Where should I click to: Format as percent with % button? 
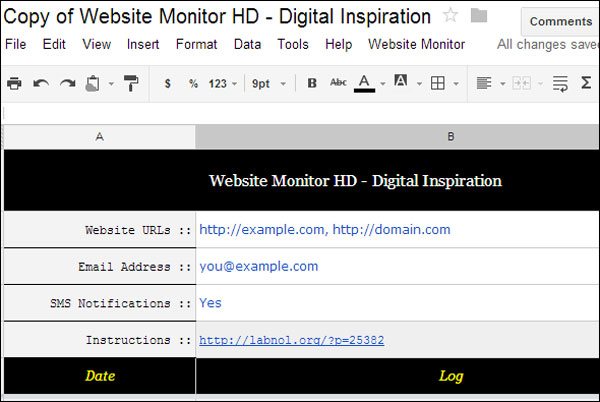pos(193,83)
